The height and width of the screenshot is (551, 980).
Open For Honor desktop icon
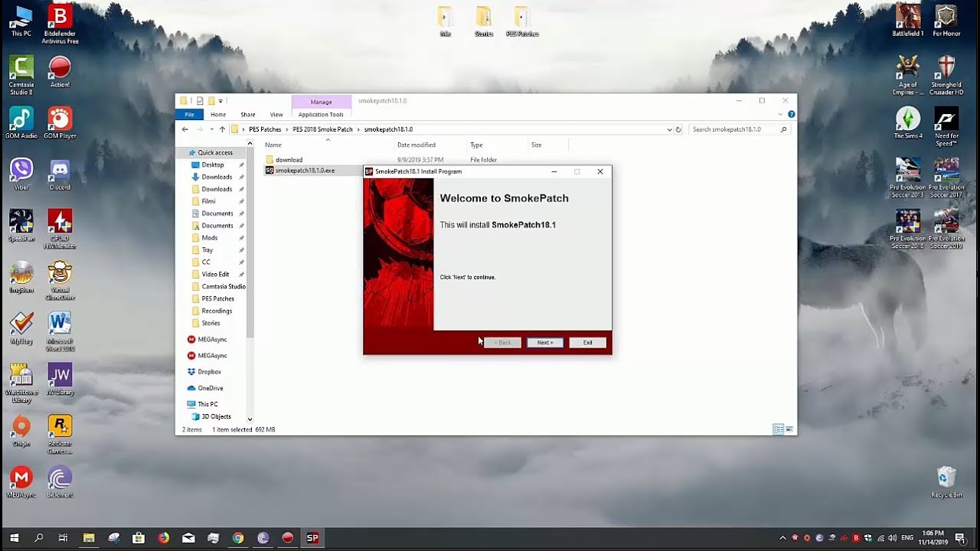[946, 21]
